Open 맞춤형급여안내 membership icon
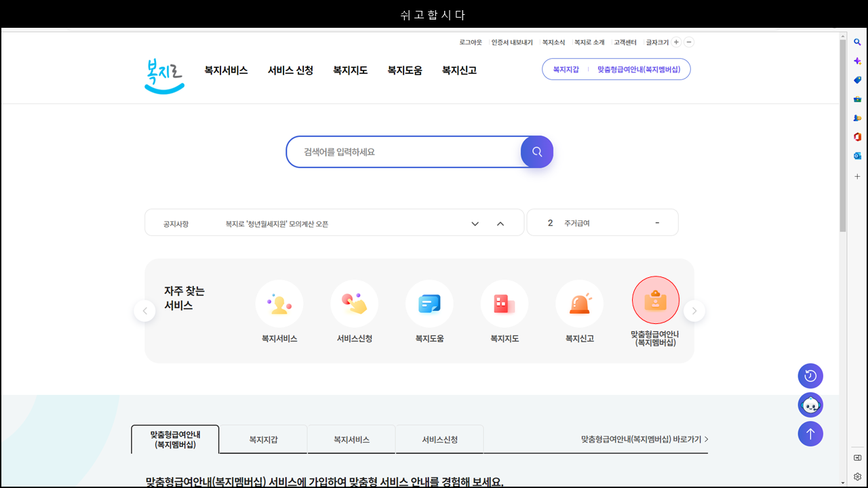 [x=656, y=300]
